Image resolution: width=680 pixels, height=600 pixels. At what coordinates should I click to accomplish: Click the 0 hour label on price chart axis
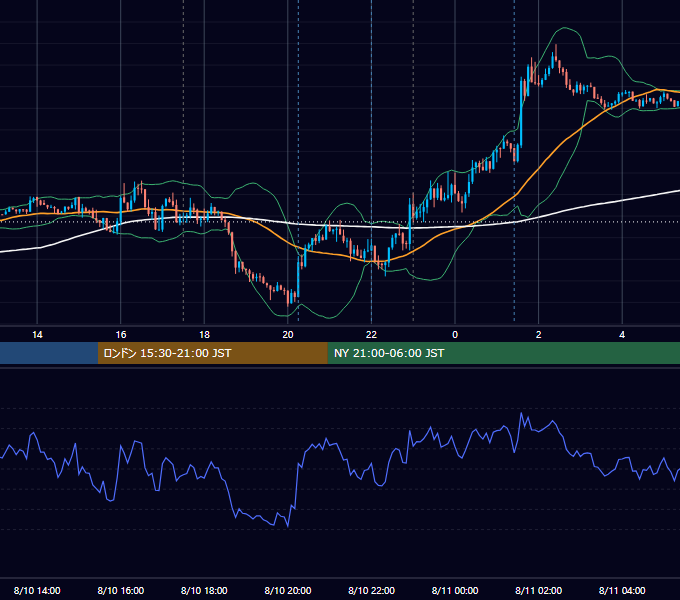[x=455, y=335]
